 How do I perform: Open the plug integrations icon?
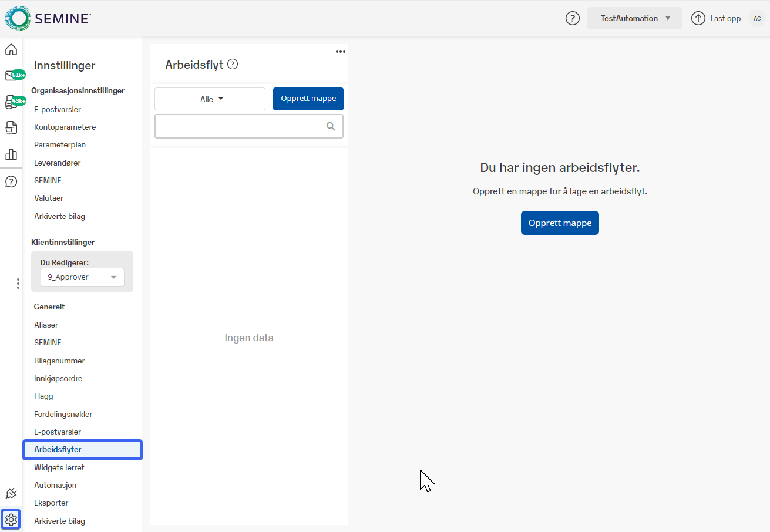(11, 493)
